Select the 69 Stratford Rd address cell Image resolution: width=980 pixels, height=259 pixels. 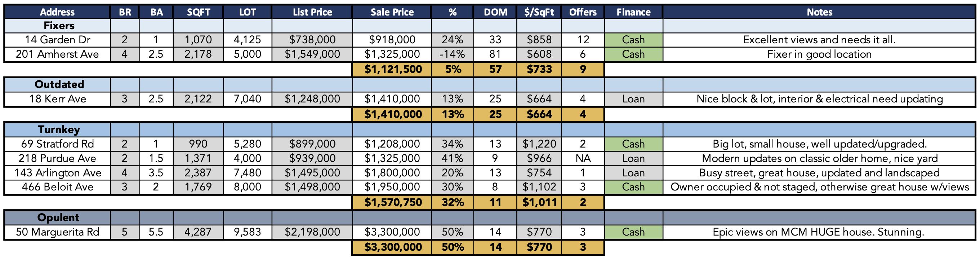tap(57, 144)
